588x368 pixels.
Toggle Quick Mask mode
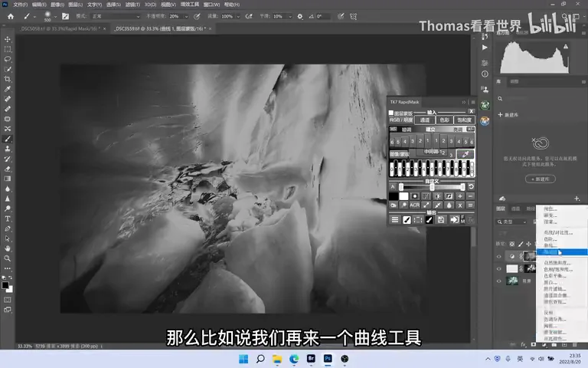coord(8,300)
